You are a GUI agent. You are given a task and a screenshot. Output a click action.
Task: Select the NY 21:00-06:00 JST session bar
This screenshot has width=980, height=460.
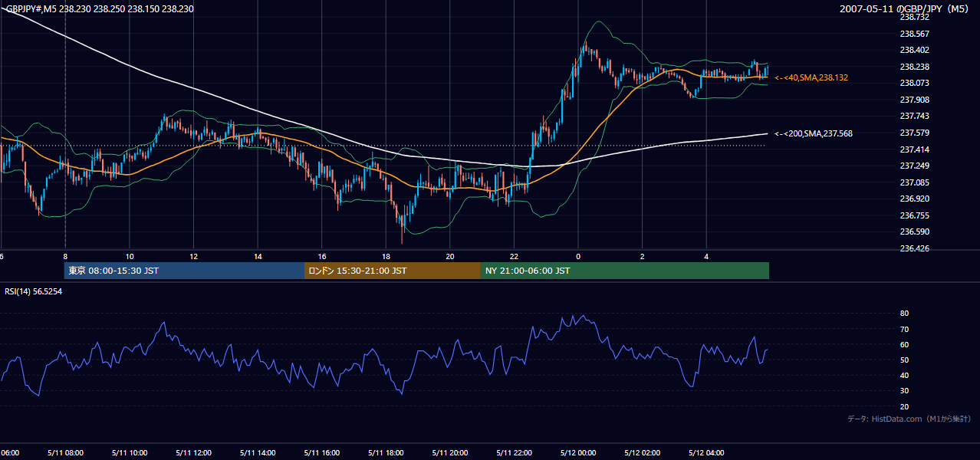pos(624,271)
